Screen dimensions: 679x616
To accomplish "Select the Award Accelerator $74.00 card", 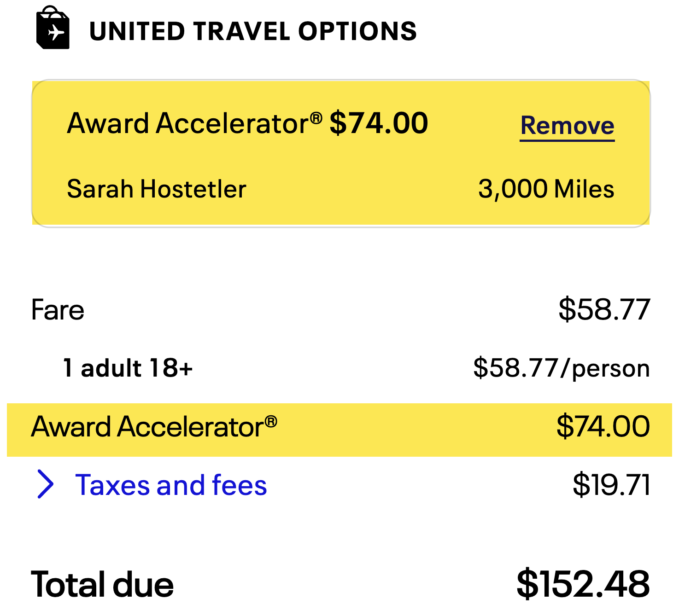I will pyautogui.click(x=339, y=152).
